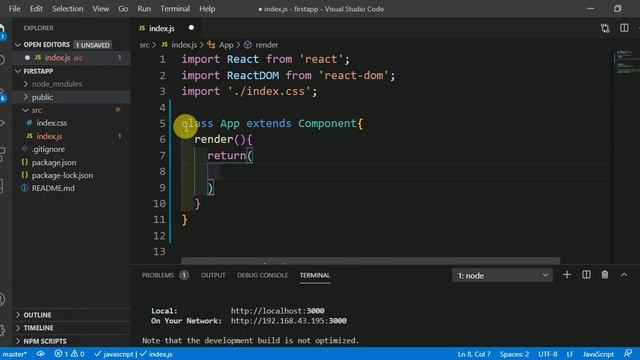Viewport: 640px width, 360px height.
Task: Click the Ln 8, Col 7 cursor position
Action: (473, 354)
